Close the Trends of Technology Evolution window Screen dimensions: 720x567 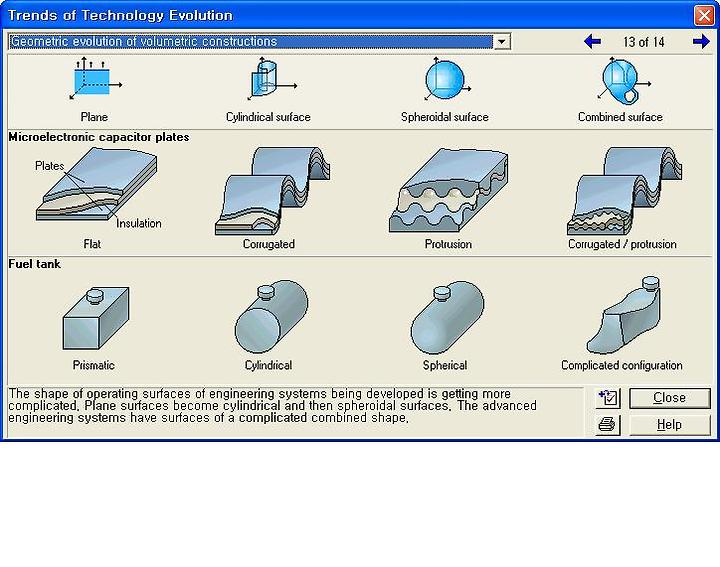tap(704, 16)
